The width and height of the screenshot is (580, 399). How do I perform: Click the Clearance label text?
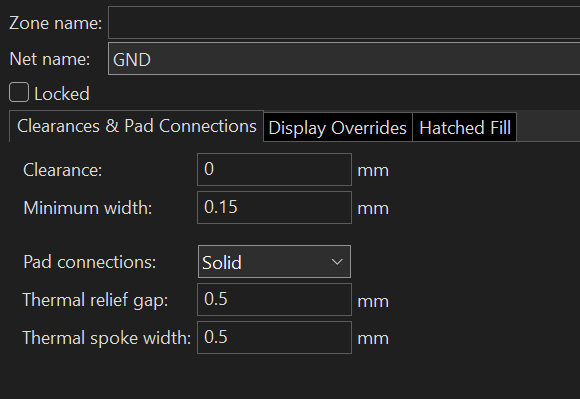tap(63, 170)
